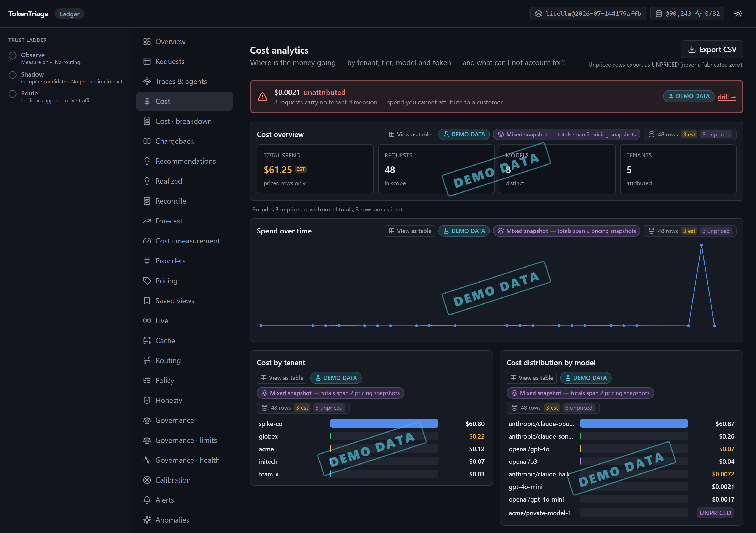756x533 pixels.
Task: Select the Shadow trust level radio
Action: tap(13, 75)
